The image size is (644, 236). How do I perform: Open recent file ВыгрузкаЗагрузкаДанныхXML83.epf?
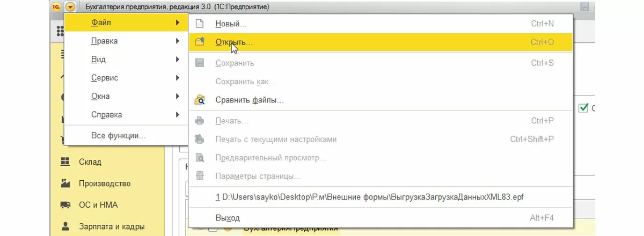[369, 197]
